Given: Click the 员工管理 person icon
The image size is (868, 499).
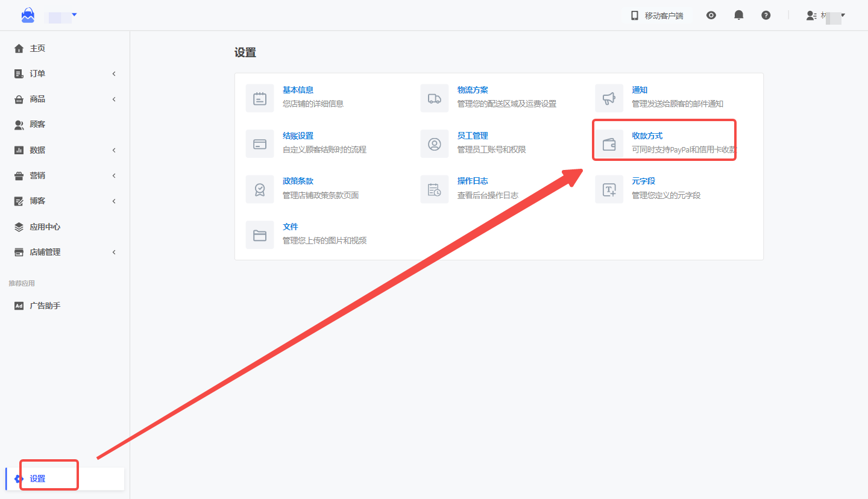Looking at the screenshot, I should click(434, 144).
